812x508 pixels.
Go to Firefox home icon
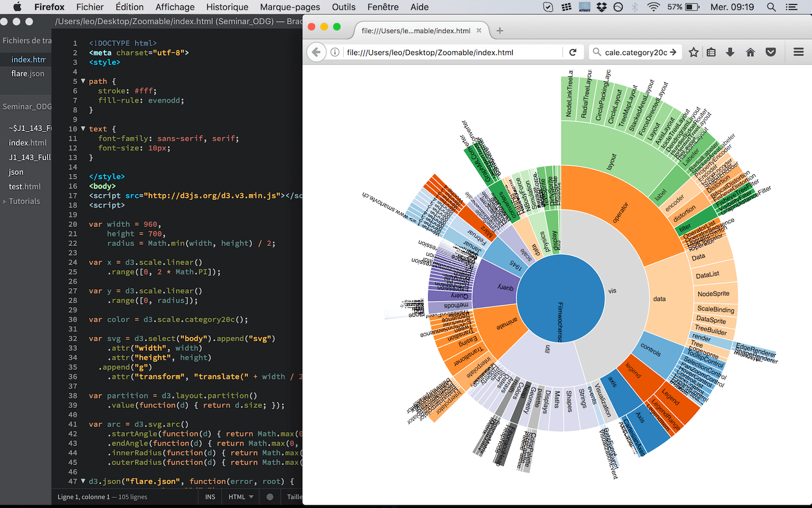coord(750,52)
